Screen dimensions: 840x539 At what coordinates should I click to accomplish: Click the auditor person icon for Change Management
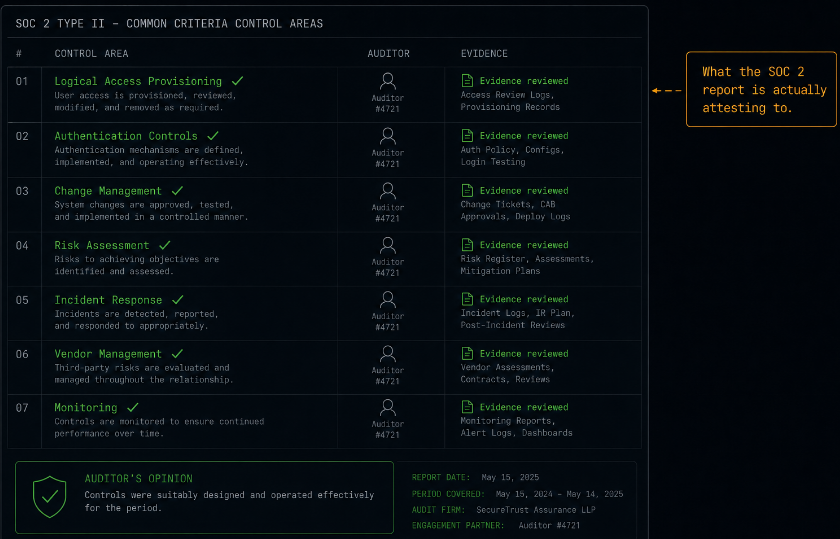(388, 191)
